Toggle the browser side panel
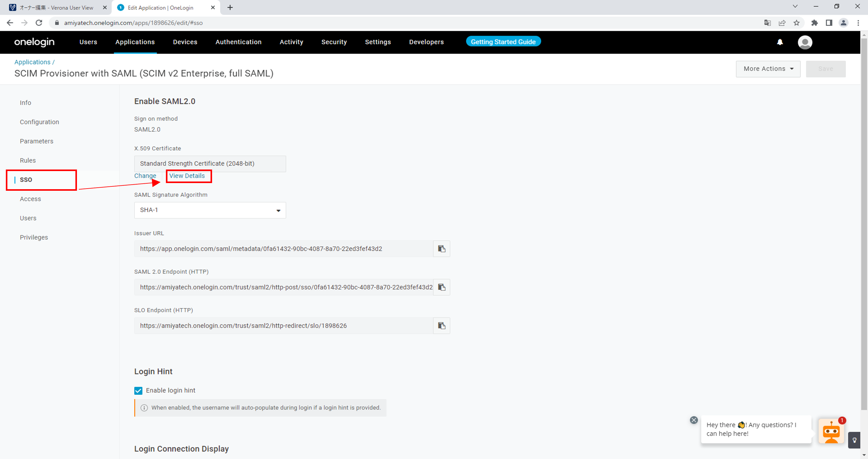Image resolution: width=868 pixels, height=459 pixels. tap(829, 23)
